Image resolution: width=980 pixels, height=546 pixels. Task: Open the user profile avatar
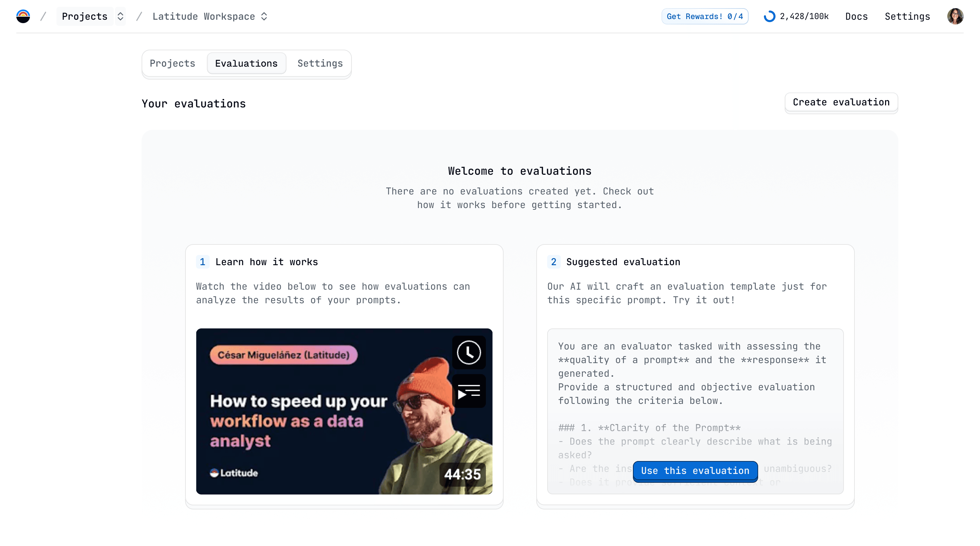click(955, 16)
